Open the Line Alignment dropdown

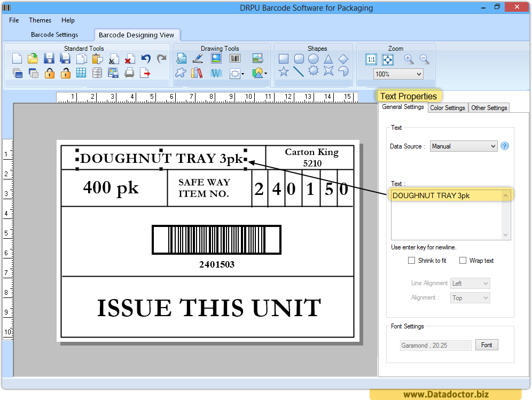pyautogui.click(x=470, y=283)
